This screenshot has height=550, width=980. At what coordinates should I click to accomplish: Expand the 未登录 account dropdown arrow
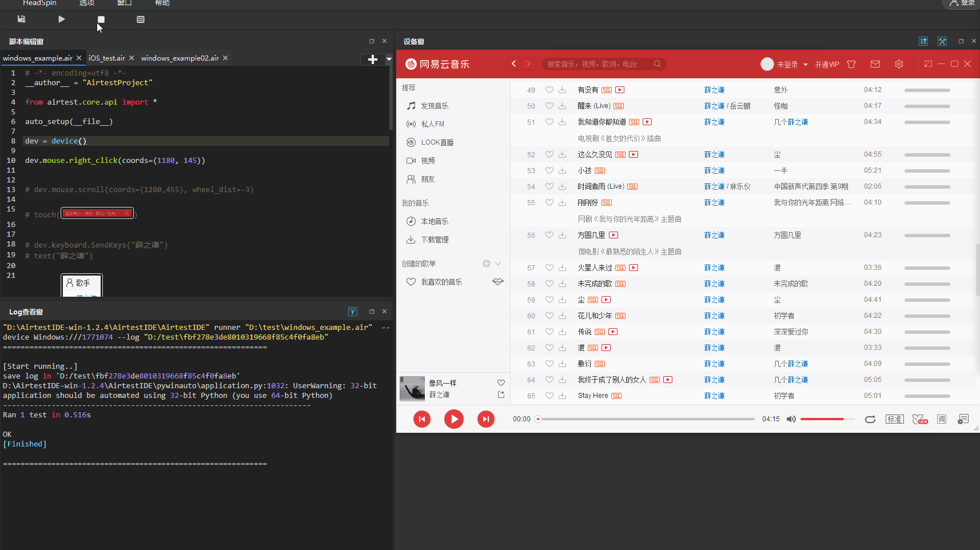pos(806,65)
